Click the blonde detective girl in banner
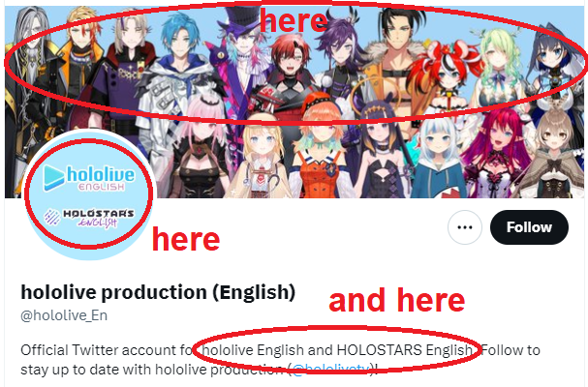588x387 pixels. (x=263, y=158)
